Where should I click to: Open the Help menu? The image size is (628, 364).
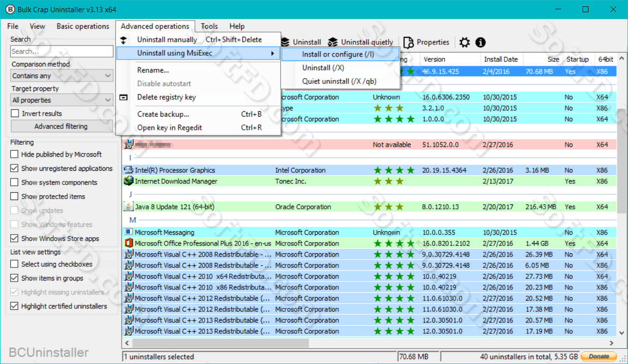click(x=237, y=26)
